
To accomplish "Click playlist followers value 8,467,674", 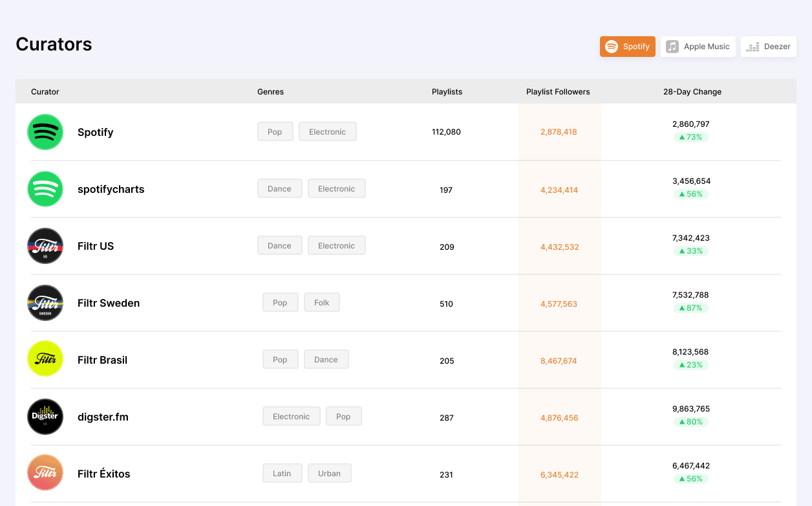I will [x=559, y=361].
